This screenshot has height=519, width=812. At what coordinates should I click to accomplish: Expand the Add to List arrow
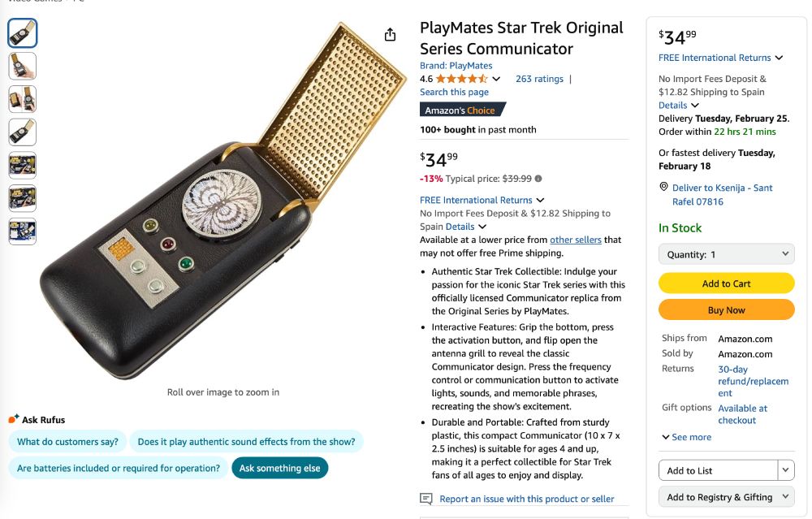tap(785, 470)
